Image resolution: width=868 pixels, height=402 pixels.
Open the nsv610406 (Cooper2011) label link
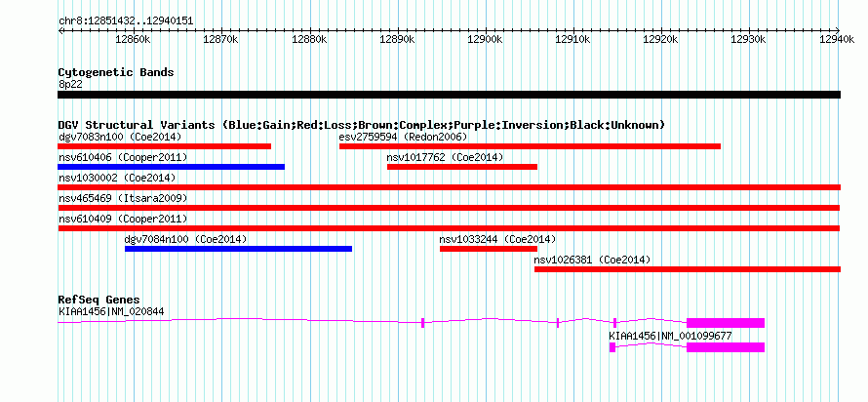(x=123, y=158)
